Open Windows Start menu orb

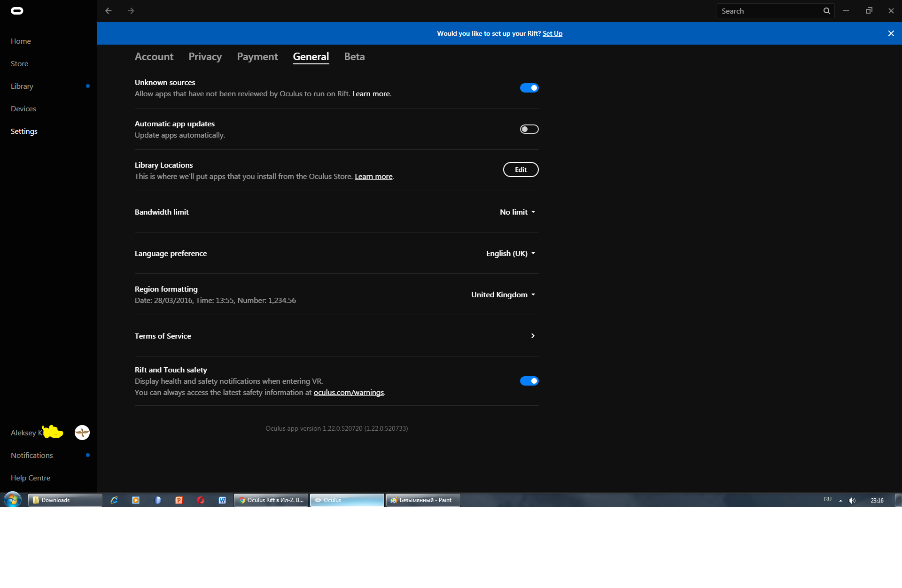click(x=13, y=500)
